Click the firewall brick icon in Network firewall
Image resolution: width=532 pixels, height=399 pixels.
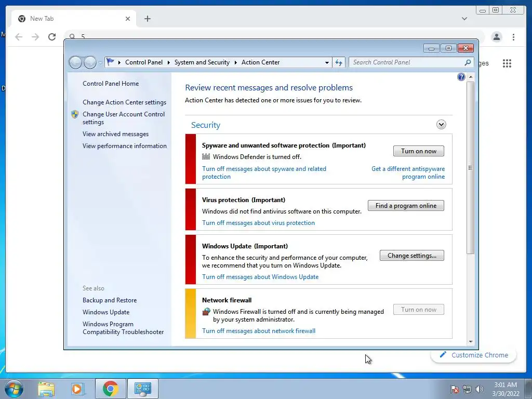[206, 312]
